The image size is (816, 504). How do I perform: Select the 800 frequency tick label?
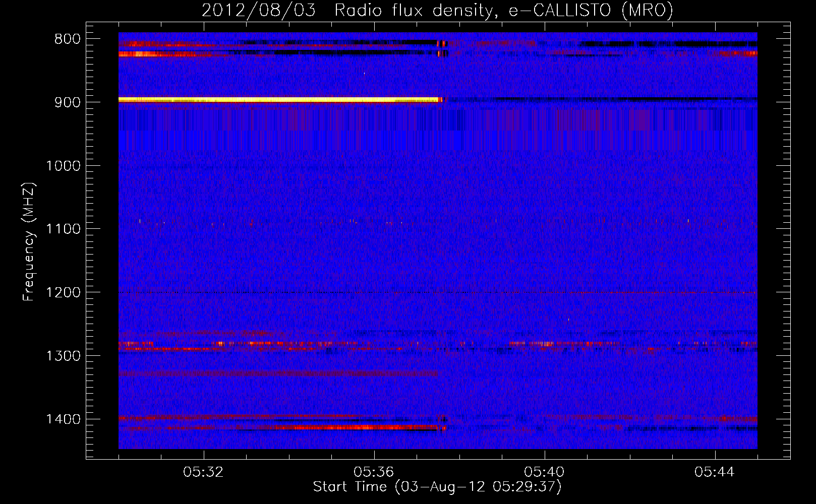click(x=68, y=39)
